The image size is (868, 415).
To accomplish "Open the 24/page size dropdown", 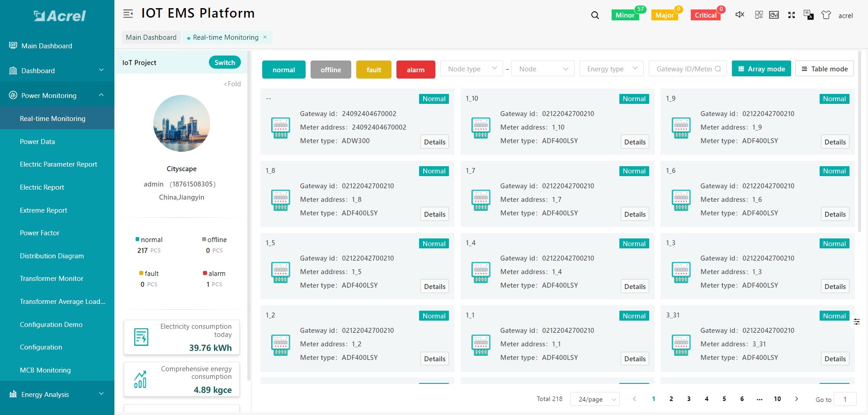I will pyautogui.click(x=595, y=399).
